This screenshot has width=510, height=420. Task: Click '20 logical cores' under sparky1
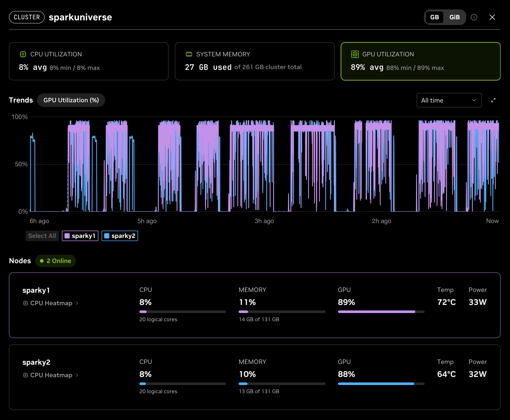[158, 319]
